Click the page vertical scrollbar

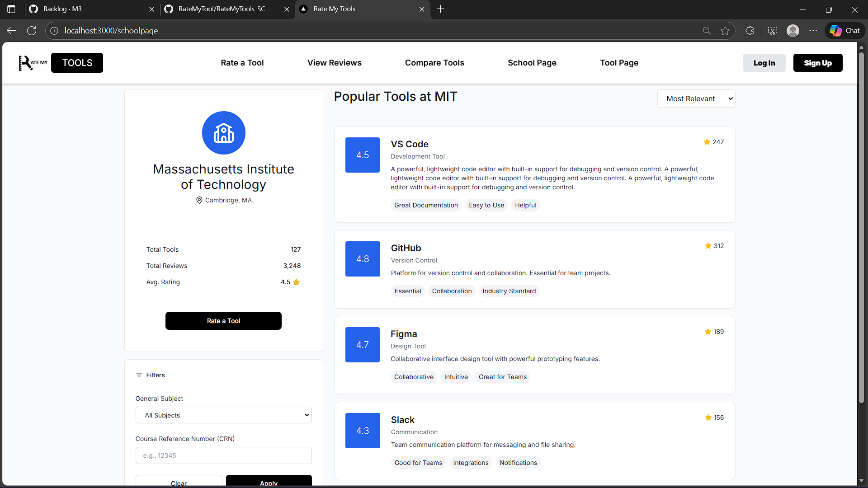click(x=861, y=226)
